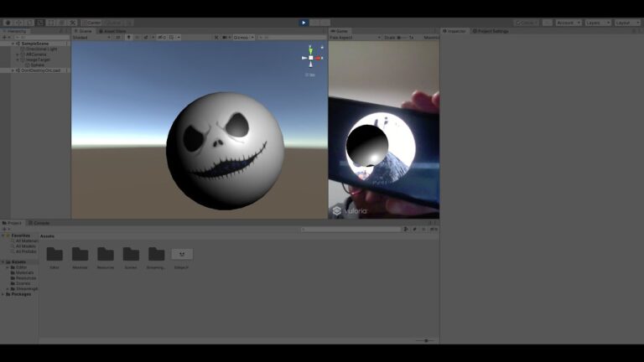Select the Scale tool in the main toolbar
The image size is (644, 362).
[x=40, y=23]
